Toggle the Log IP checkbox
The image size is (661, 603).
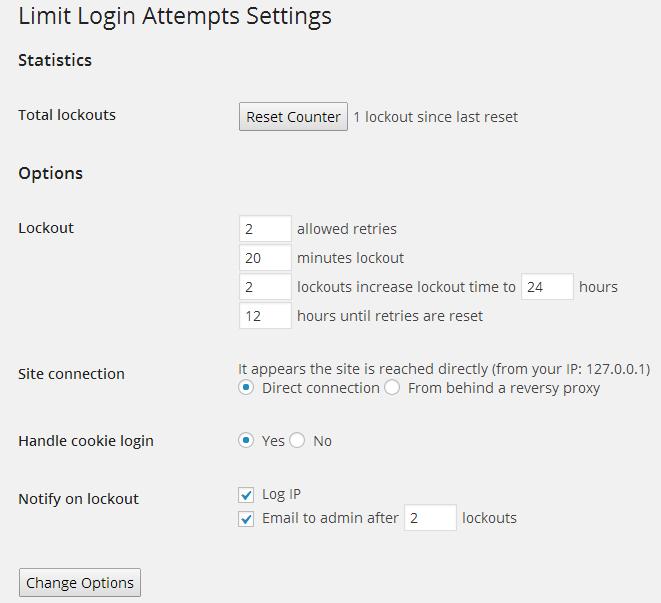(x=247, y=495)
